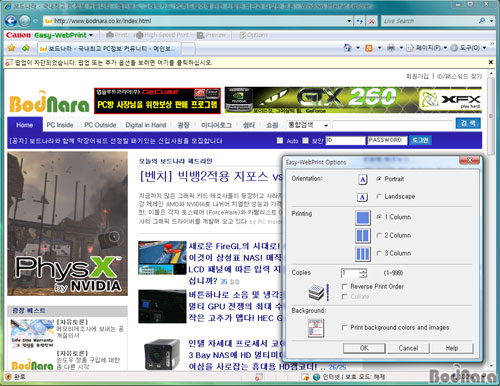This screenshot has width=500, height=386.
Task: Select 2 Column printing option
Action: [379, 235]
